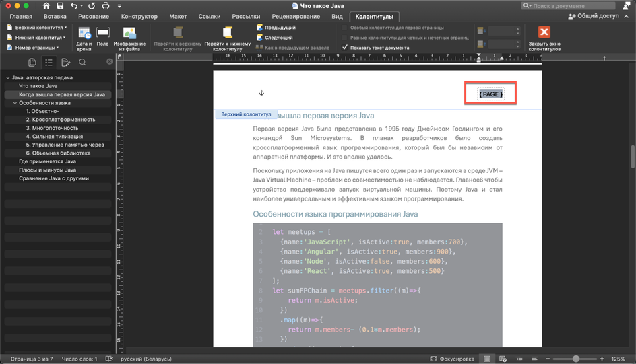Go to the footer (Перейти к нижнему колонтитулу)

228,39
